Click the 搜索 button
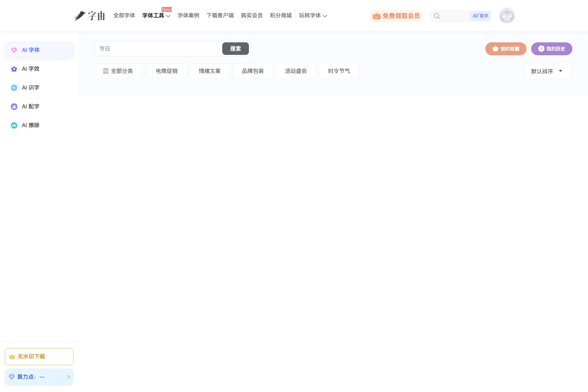 tap(236, 49)
